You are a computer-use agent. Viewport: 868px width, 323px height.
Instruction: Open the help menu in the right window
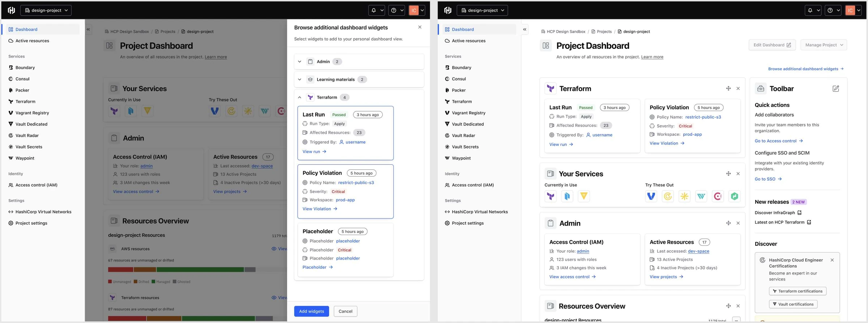(833, 10)
